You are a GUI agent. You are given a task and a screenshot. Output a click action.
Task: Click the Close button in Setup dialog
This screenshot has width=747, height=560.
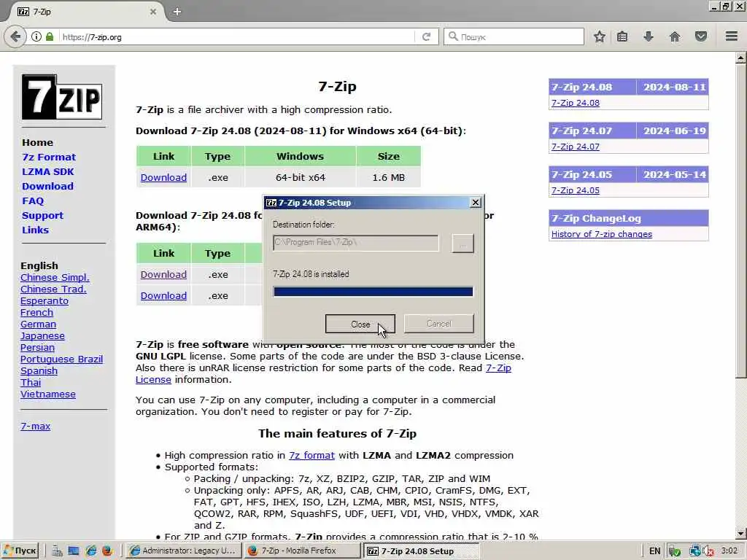click(x=360, y=324)
